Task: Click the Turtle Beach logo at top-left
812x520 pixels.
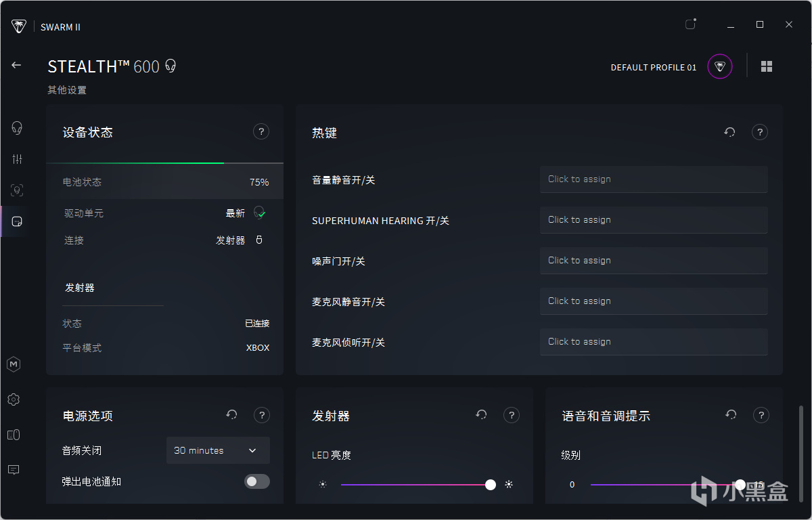Action: 19,26
